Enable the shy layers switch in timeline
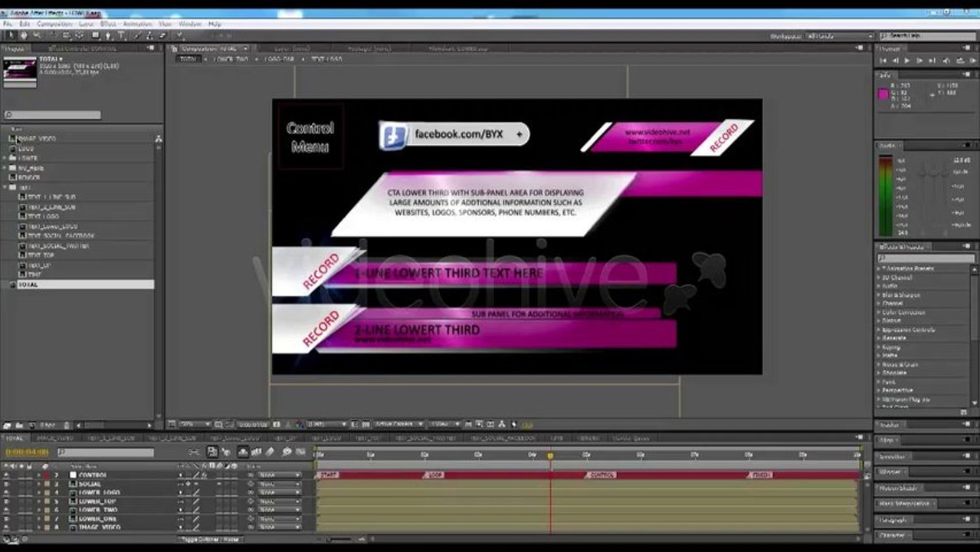980x552 pixels. pyautogui.click(x=243, y=452)
